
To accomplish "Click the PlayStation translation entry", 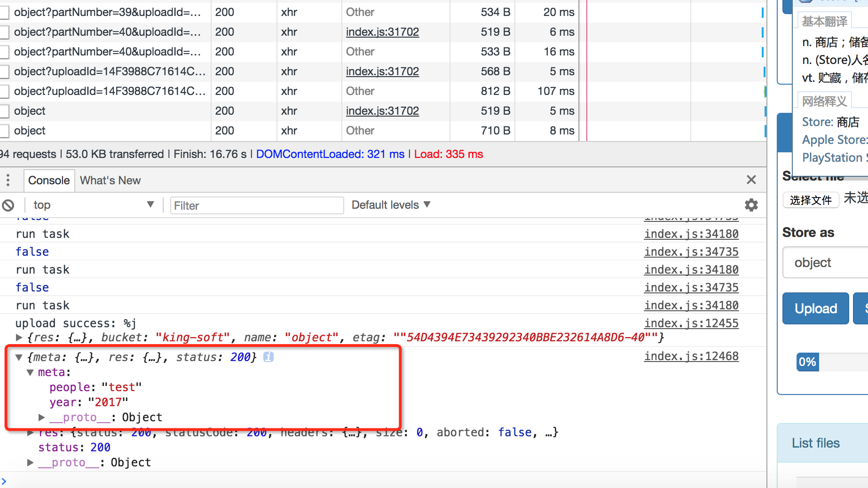I will [x=834, y=157].
